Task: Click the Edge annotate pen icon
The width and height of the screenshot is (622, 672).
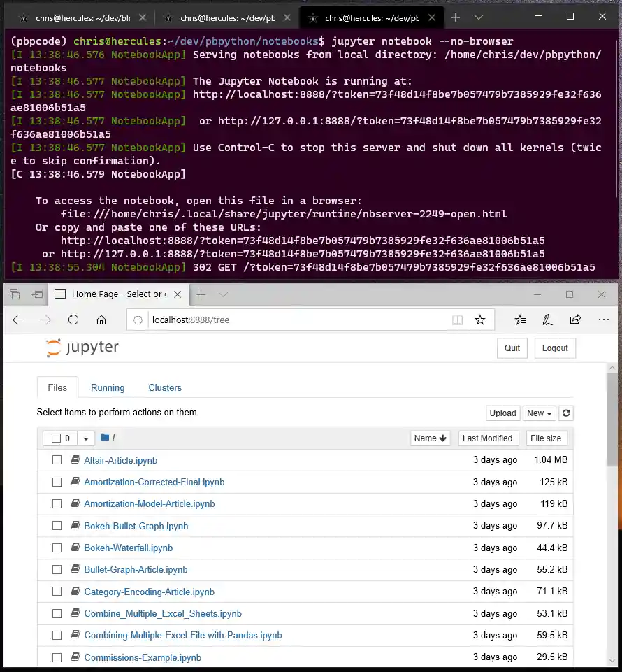Action: (x=547, y=320)
